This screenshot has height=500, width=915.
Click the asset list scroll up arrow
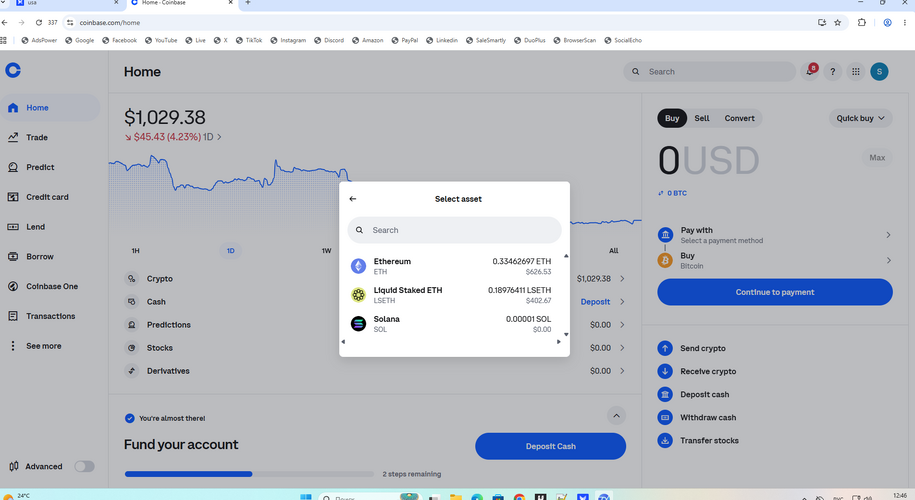point(565,256)
